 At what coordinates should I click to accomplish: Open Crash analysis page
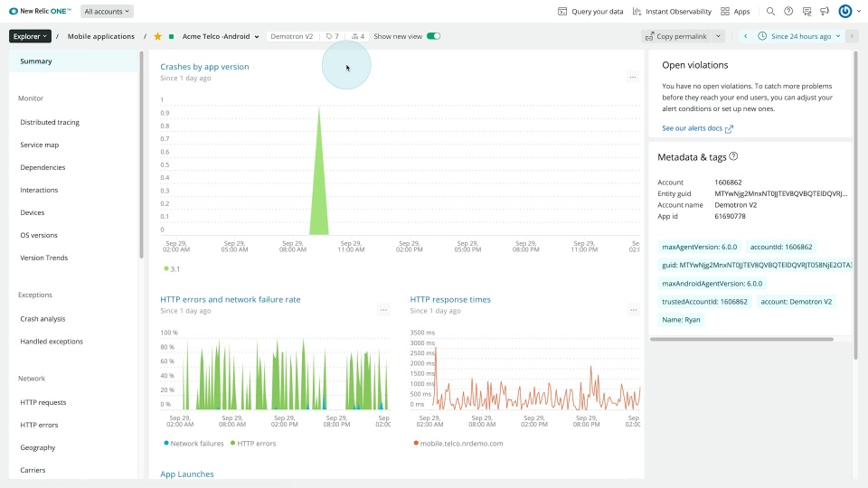(42, 319)
